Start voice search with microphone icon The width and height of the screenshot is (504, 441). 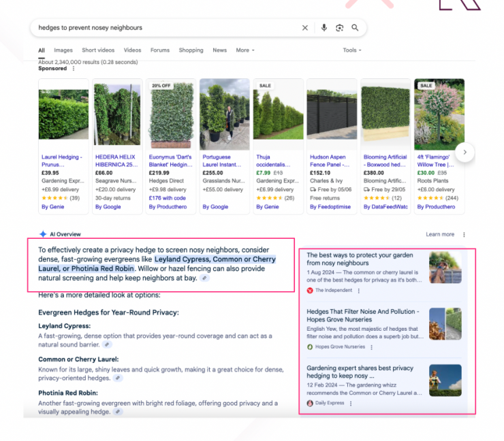[324, 28]
